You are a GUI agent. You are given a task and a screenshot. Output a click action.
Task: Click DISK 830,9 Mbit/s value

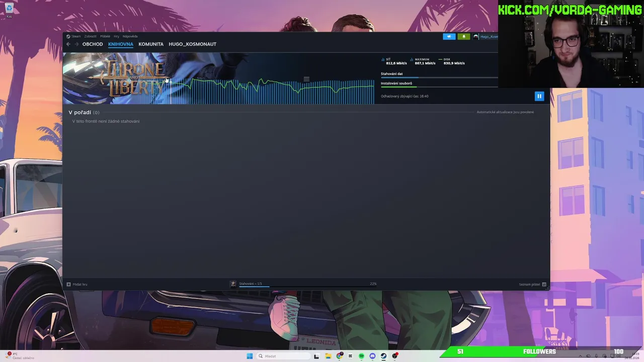coord(454,63)
